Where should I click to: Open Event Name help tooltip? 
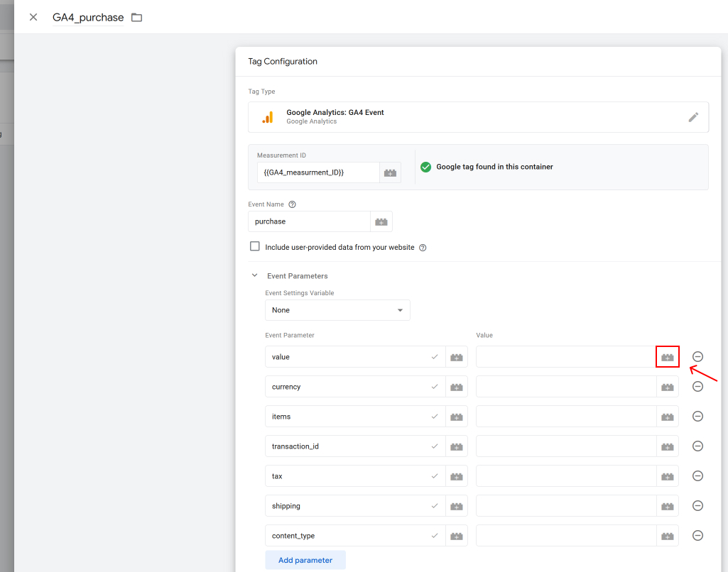click(292, 204)
